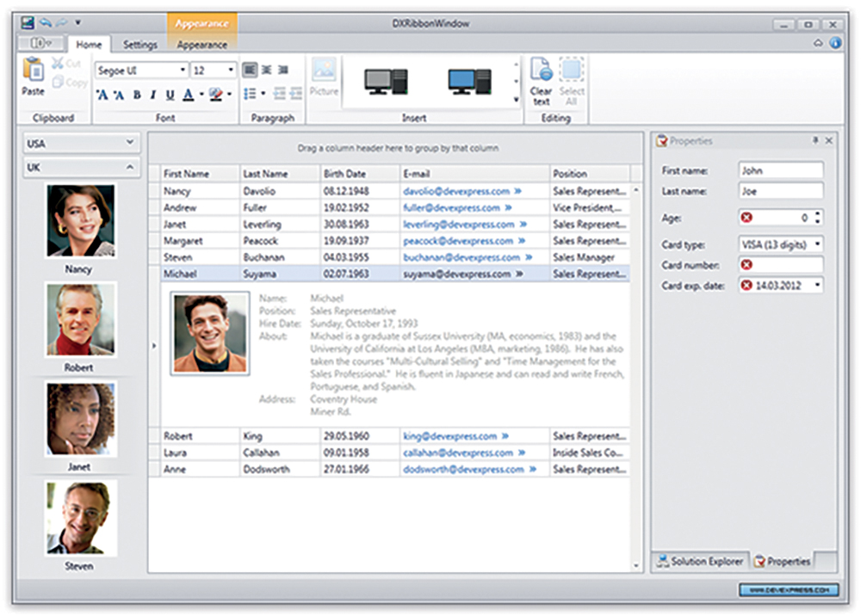Toggle bold formatting
Viewport: 861px width, 616px height.
tap(137, 95)
